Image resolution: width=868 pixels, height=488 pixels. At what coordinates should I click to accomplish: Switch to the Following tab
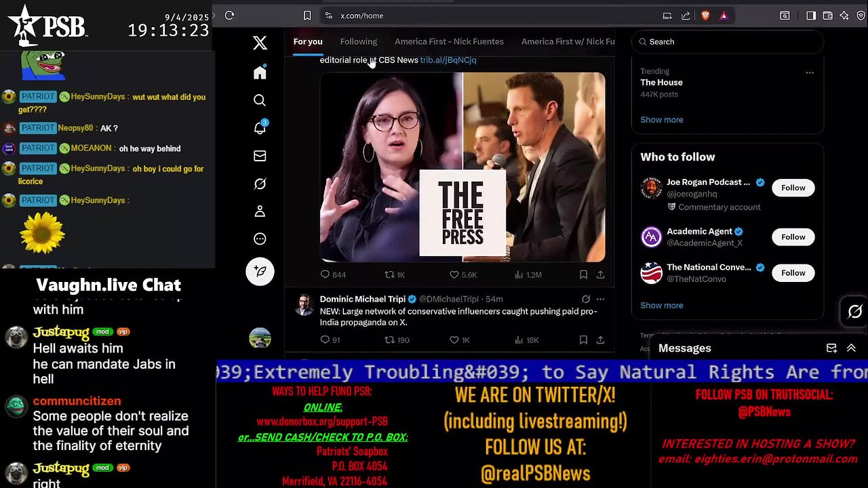pos(359,41)
